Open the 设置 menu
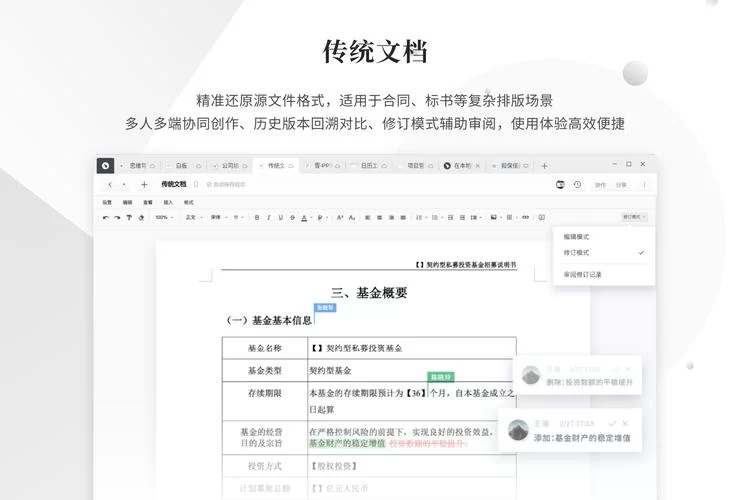The width and height of the screenshot is (750, 500). point(107,202)
